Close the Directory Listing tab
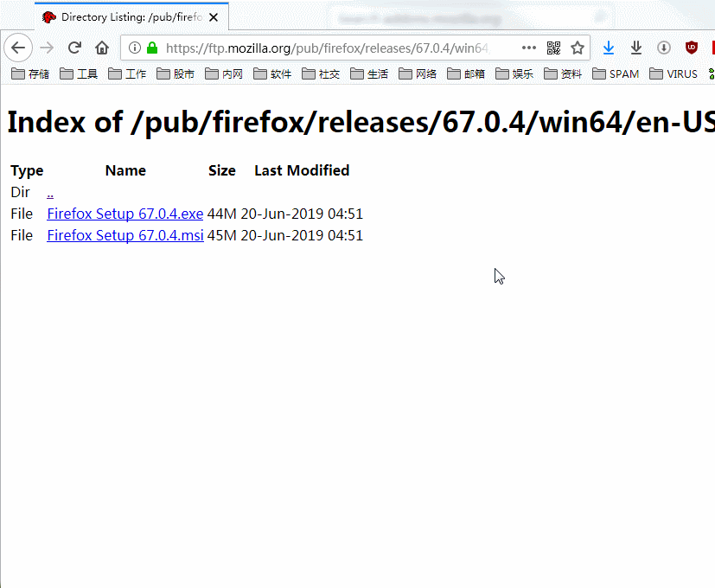Viewport: 715px width, 588px height. (214, 17)
